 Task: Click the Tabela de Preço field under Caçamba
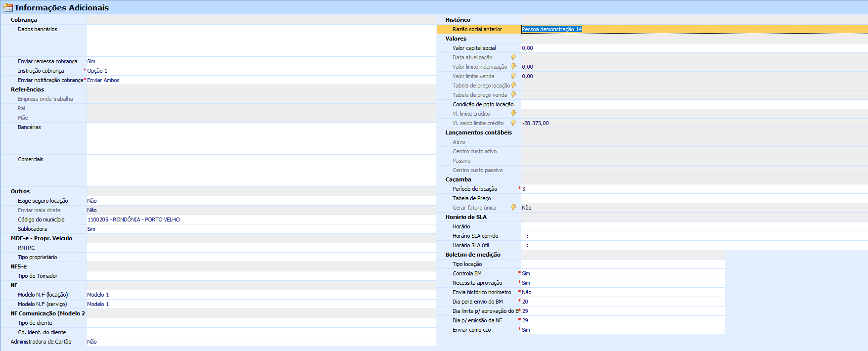pos(694,198)
